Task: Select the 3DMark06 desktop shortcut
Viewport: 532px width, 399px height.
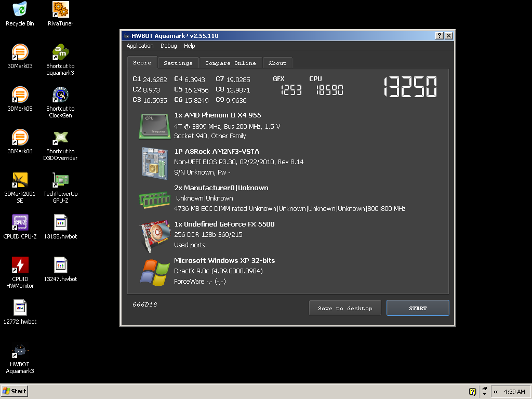Action: [x=20, y=142]
